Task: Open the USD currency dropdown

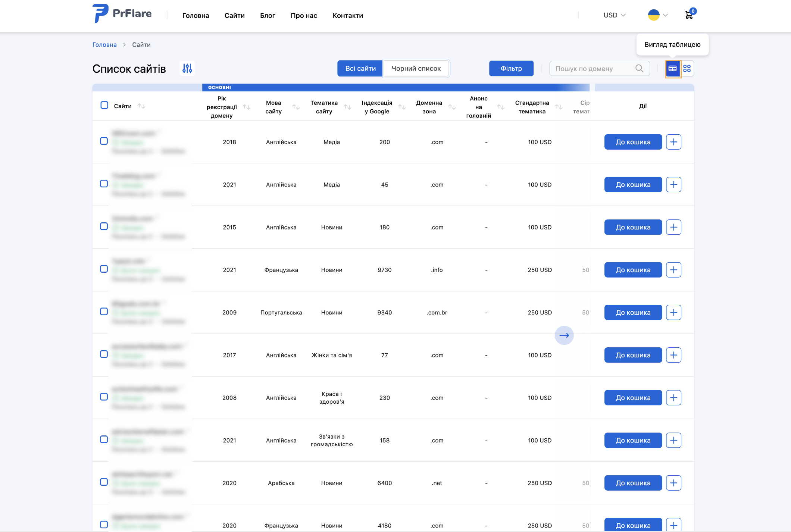Action: (x=615, y=15)
